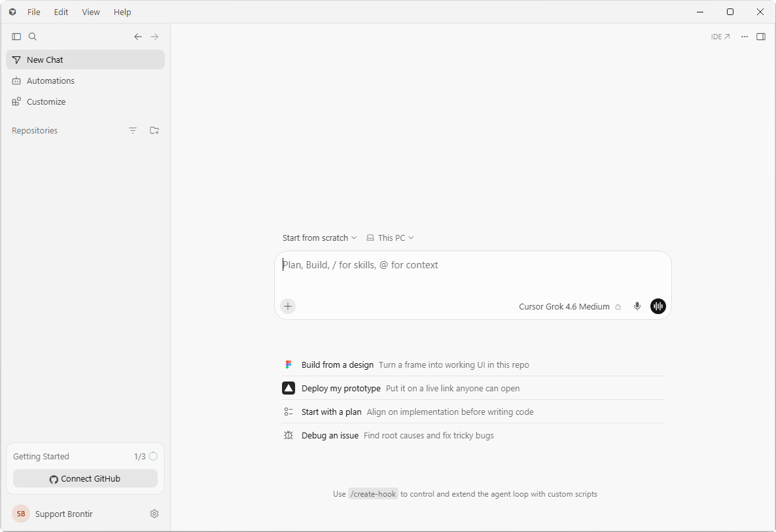Choose Deploy my prototype suggestion

[472, 389]
